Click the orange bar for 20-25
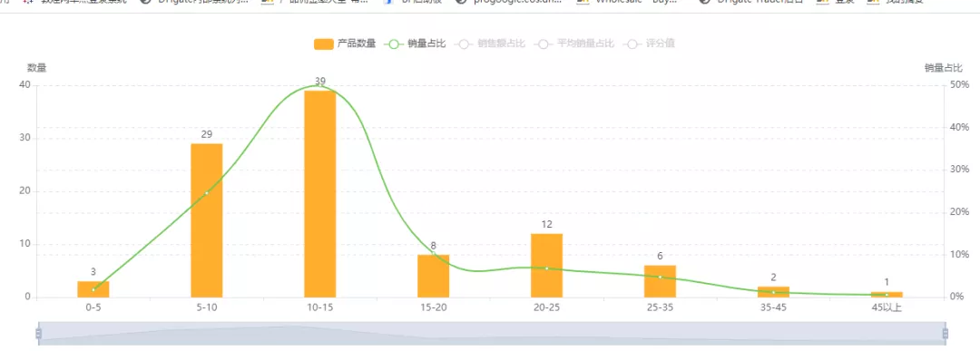 [547, 266]
